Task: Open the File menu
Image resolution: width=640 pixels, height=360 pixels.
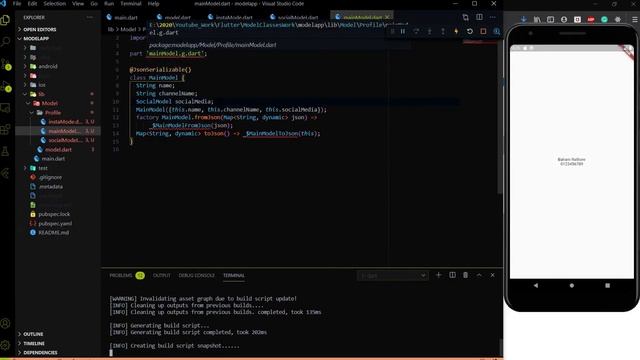Action: (17, 4)
